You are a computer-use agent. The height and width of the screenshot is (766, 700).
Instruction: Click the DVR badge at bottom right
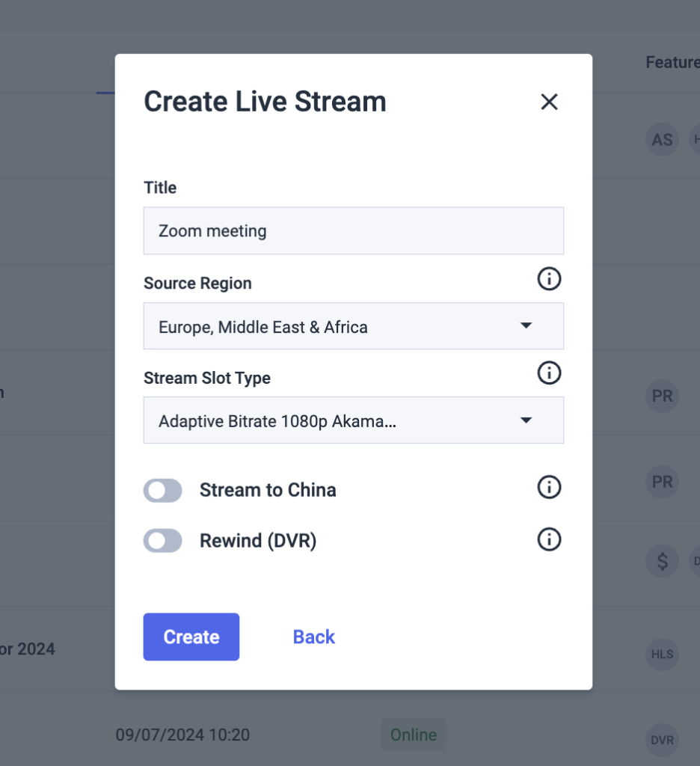click(x=661, y=740)
